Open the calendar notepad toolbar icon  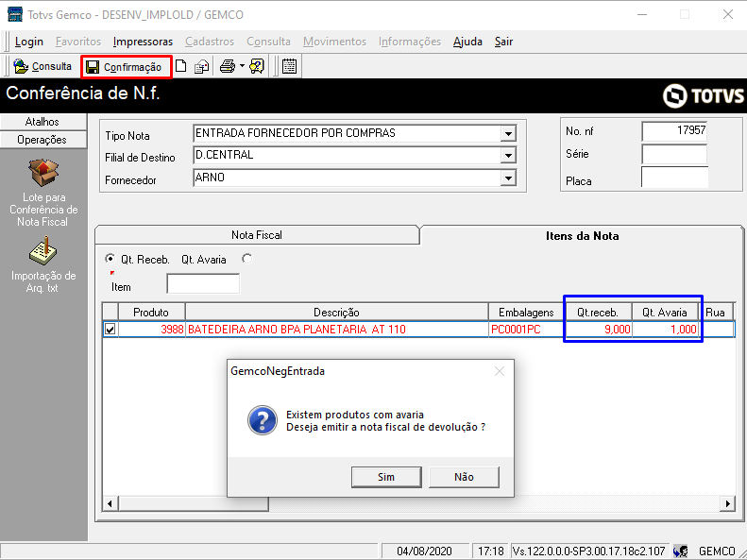(289, 66)
